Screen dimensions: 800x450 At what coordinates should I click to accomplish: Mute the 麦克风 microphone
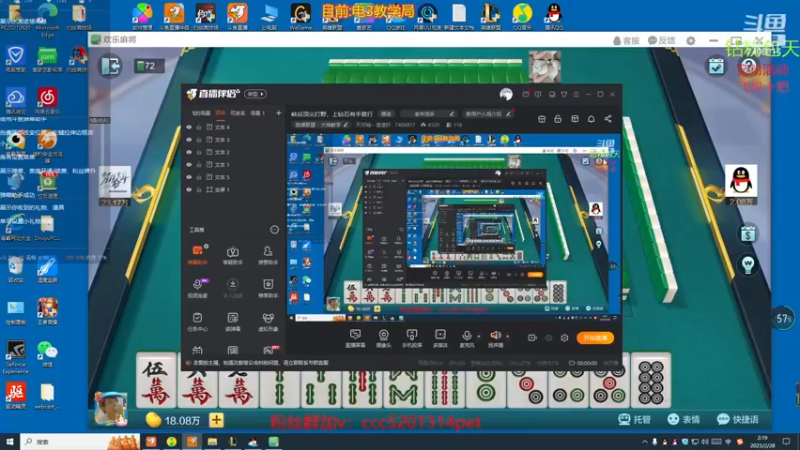tap(466, 338)
